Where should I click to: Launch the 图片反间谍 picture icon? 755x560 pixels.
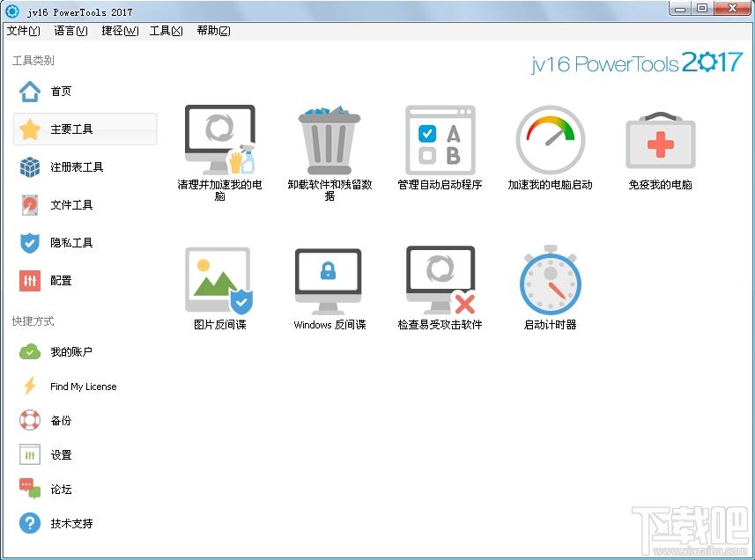(219, 281)
